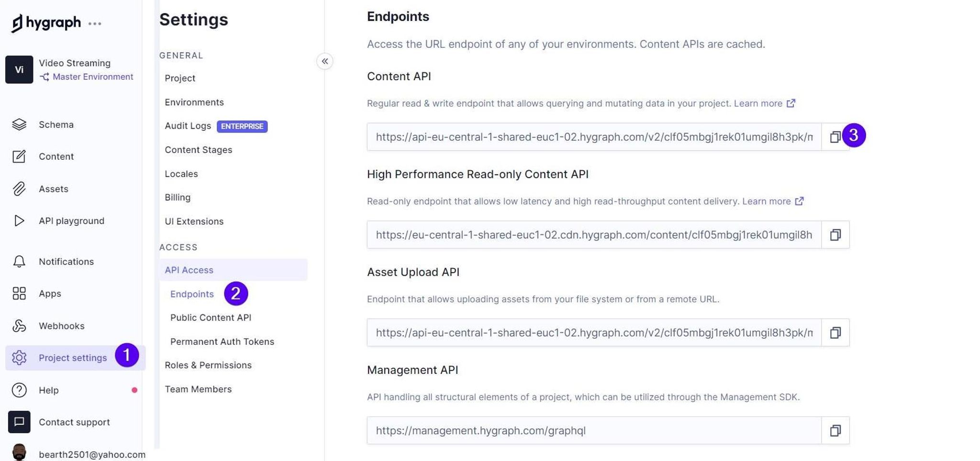The height and width of the screenshot is (461, 980).
Task: Collapse the settings panel with the double-chevron
Action: [325, 61]
